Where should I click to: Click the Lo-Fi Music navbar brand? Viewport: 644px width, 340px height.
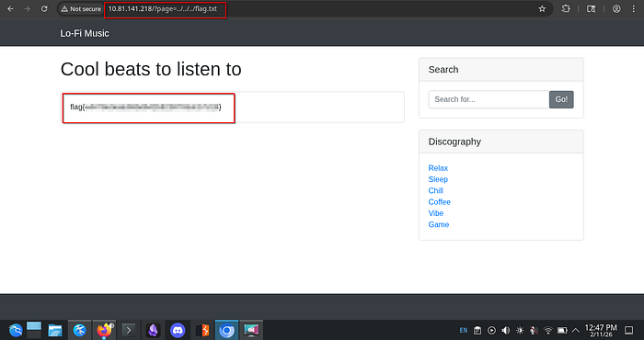[85, 33]
